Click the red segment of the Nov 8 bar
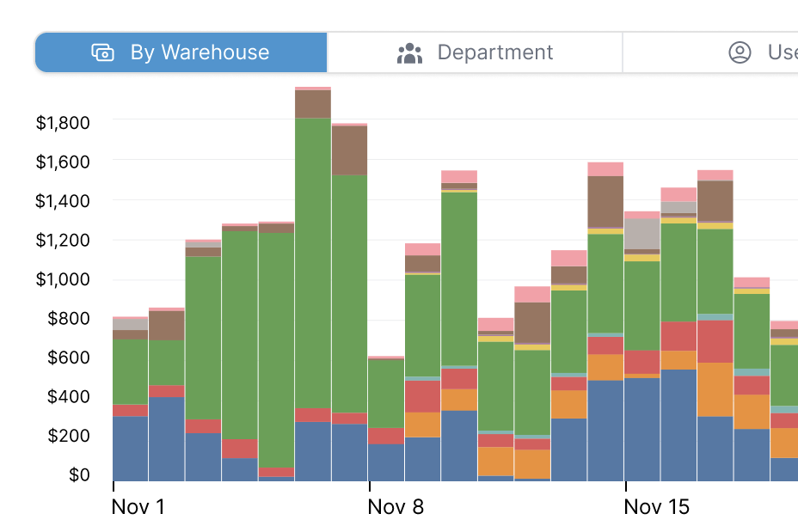 tap(386, 436)
